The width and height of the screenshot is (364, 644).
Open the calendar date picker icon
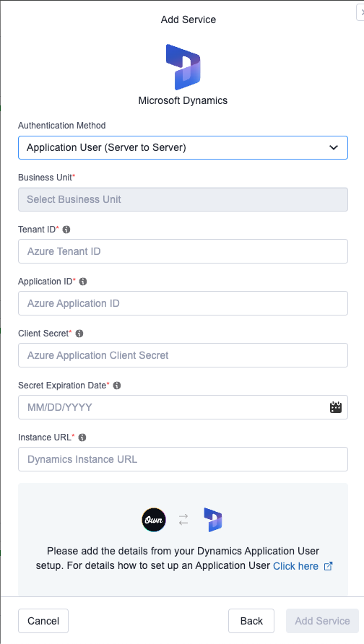(x=336, y=407)
